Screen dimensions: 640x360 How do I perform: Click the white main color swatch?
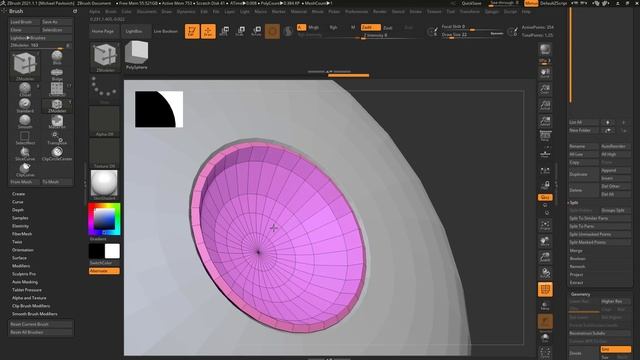112,251
